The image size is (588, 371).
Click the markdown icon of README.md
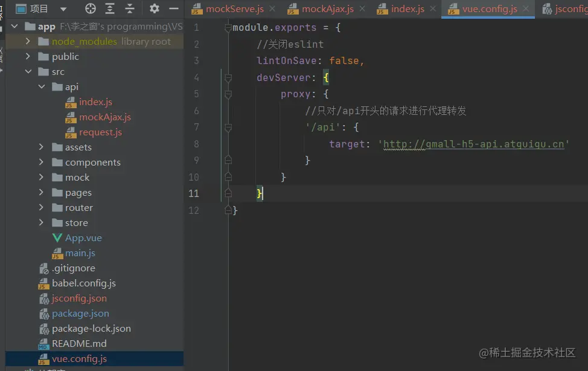click(43, 344)
